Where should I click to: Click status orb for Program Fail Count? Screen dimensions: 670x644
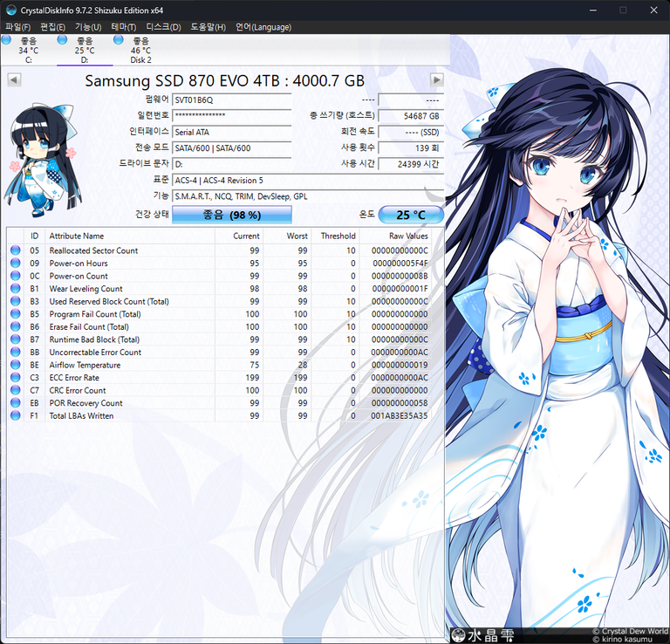[16, 313]
